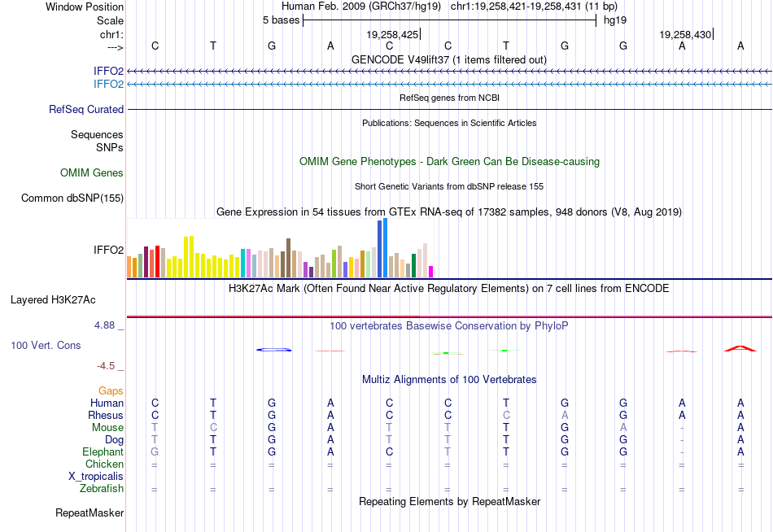The width and height of the screenshot is (773, 532).
Task: Click the magenta bar ending the GTEx chart
Action: pyautogui.click(x=431, y=272)
